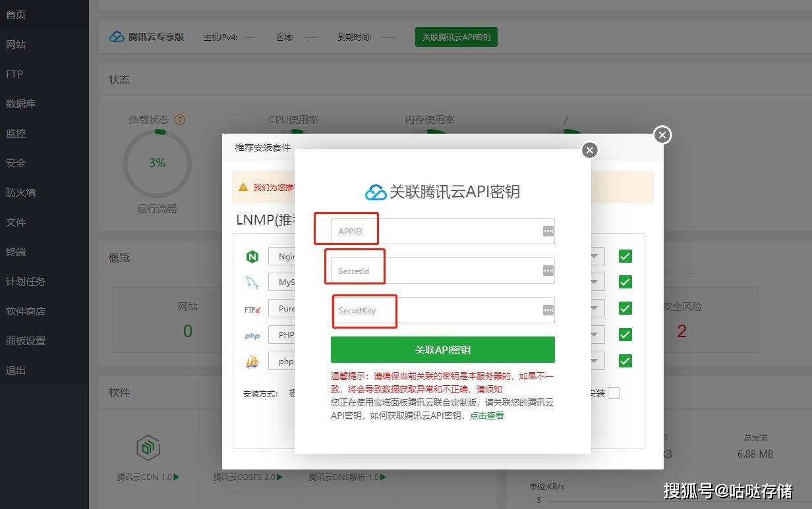The image size is (812, 509).
Task: Click the password-manager icon in the SecretId field
Action: point(548,271)
